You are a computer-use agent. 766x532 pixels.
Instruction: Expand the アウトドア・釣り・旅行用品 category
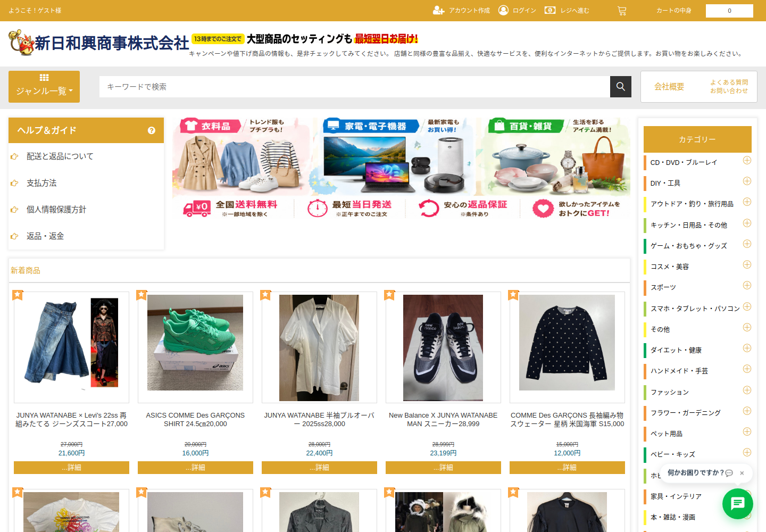[x=747, y=202]
